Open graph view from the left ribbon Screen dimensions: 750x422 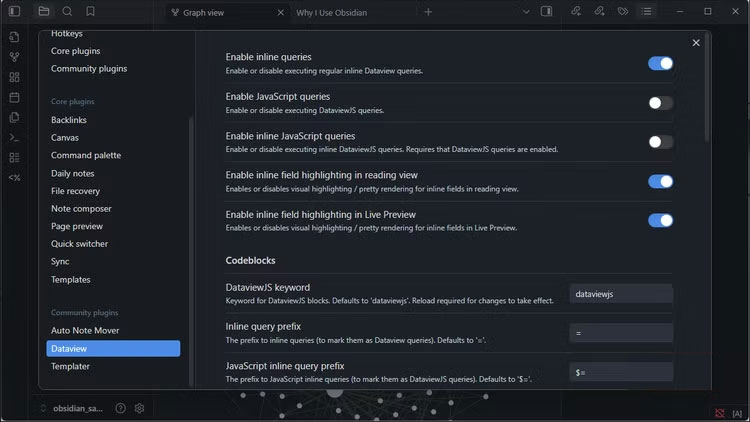point(14,57)
